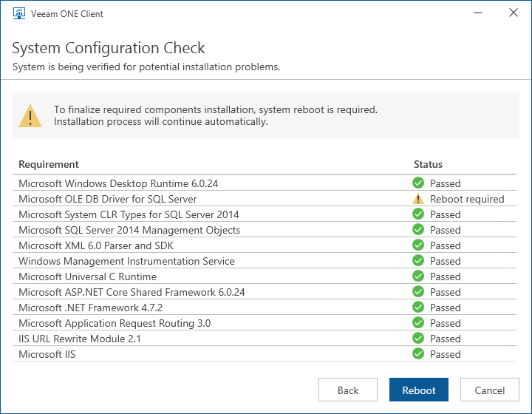
Task: Select 'Microsoft XML 6.0 Parser and SDK' text
Action: (x=96, y=245)
